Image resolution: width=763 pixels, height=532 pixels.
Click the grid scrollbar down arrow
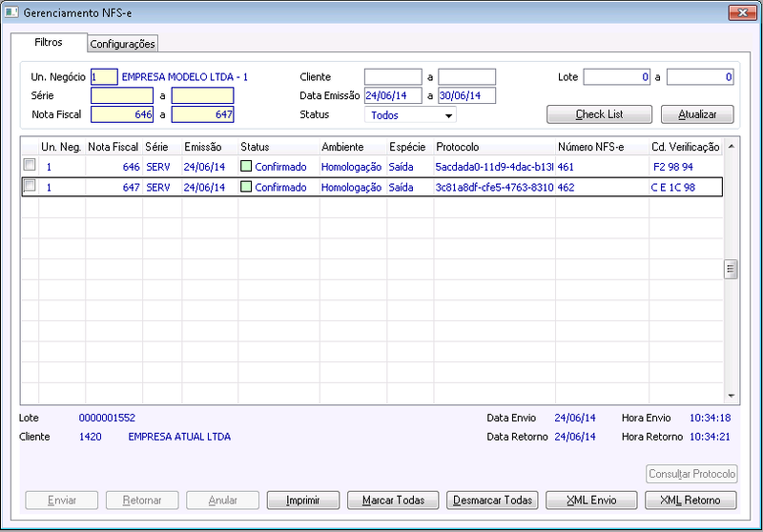click(x=731, y=396)
